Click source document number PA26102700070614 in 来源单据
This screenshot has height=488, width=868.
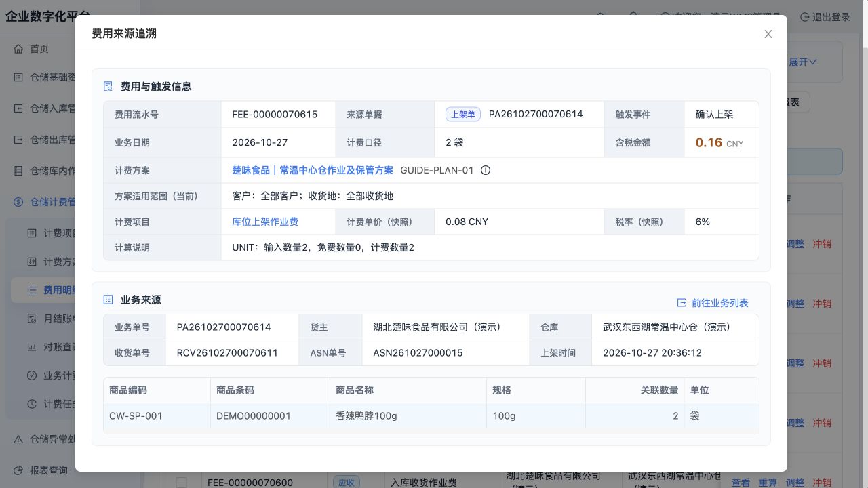coord(536,114)
